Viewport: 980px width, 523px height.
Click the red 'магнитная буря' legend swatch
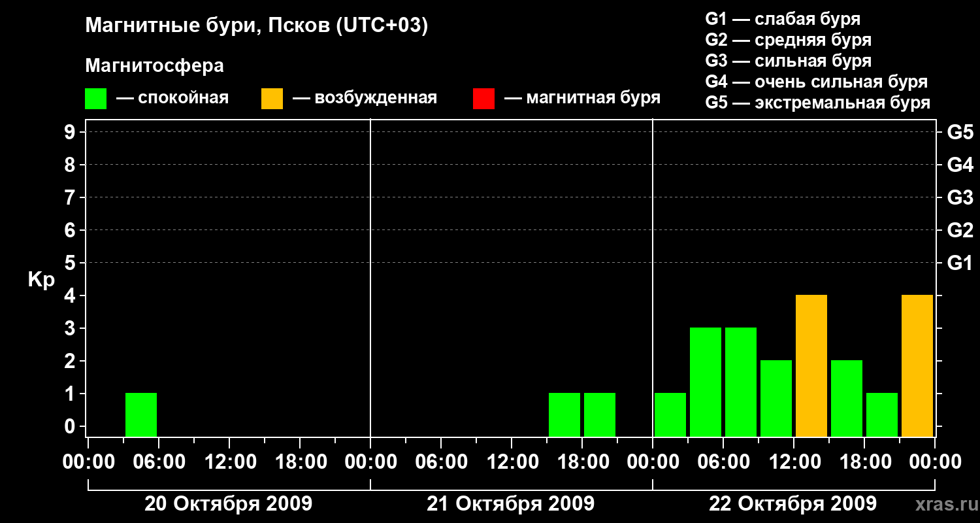click(x=483, y=99)
